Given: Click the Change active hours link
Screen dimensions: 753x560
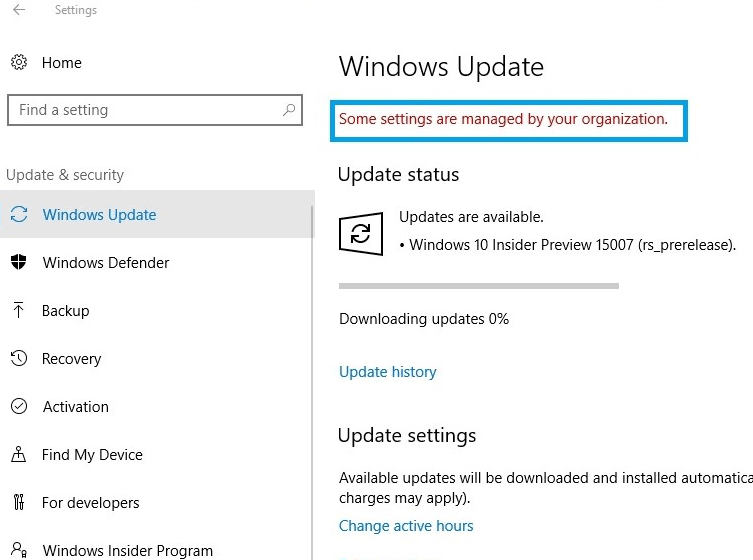Looking at the screenshot, I should tap(406, 526).
